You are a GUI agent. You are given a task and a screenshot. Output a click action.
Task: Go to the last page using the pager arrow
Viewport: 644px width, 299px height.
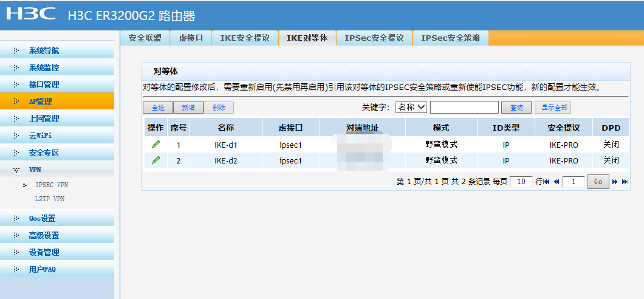click(625, 182)
